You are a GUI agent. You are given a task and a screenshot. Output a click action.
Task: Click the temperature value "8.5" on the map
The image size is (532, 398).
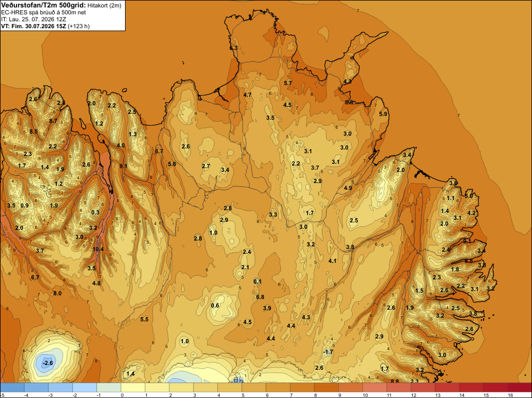[34, 131]
